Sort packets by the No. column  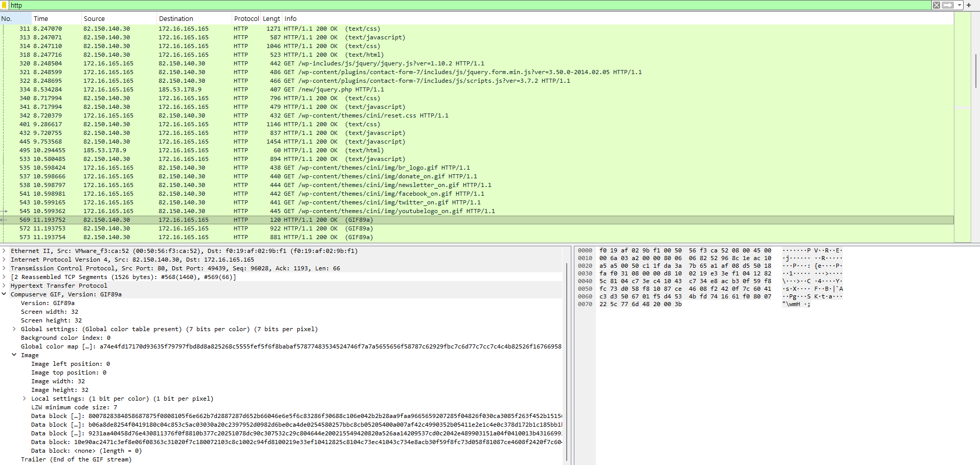(x=15, y=18)
